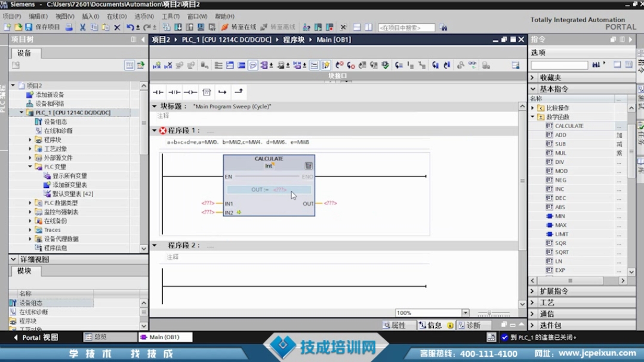Collapse the PLC 变量 tree node
Viewport: 644px width, 362px height.
(x=30, y=166)
